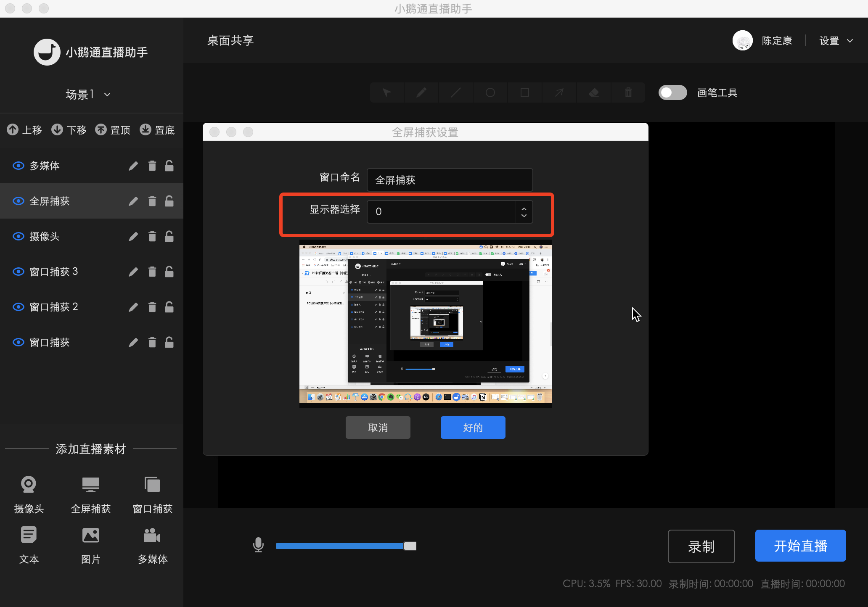Screen dimensions: 868x607
Task: Confirm settings by clicking 好的
Action: pyautogui.click(x=473, y=427)
